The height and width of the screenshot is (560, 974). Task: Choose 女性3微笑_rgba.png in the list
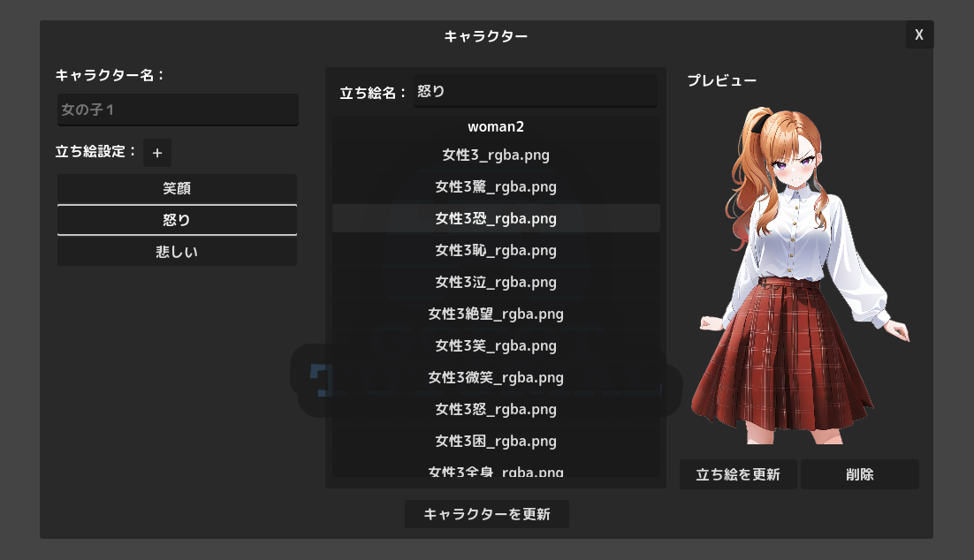[x=495, y=378]
